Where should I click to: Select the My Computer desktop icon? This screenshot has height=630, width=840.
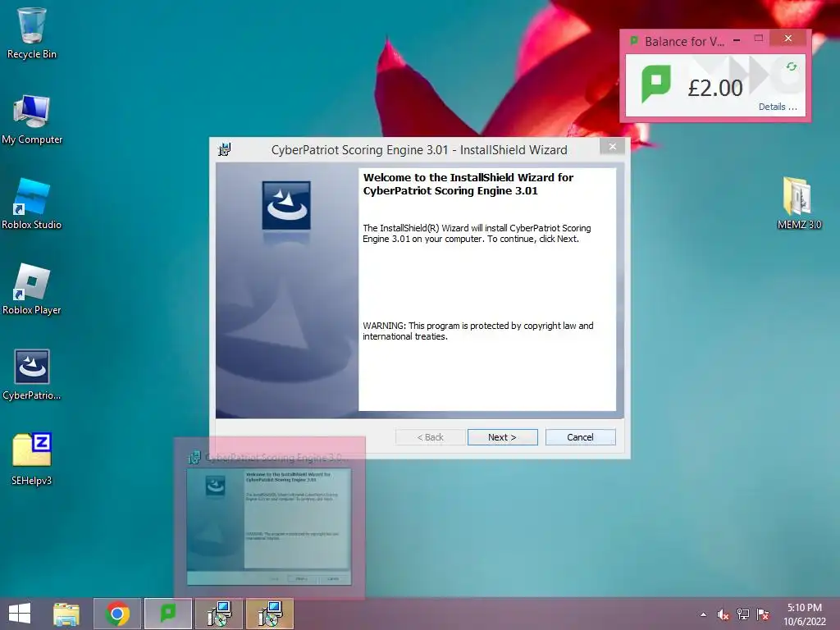pos(32,119)
